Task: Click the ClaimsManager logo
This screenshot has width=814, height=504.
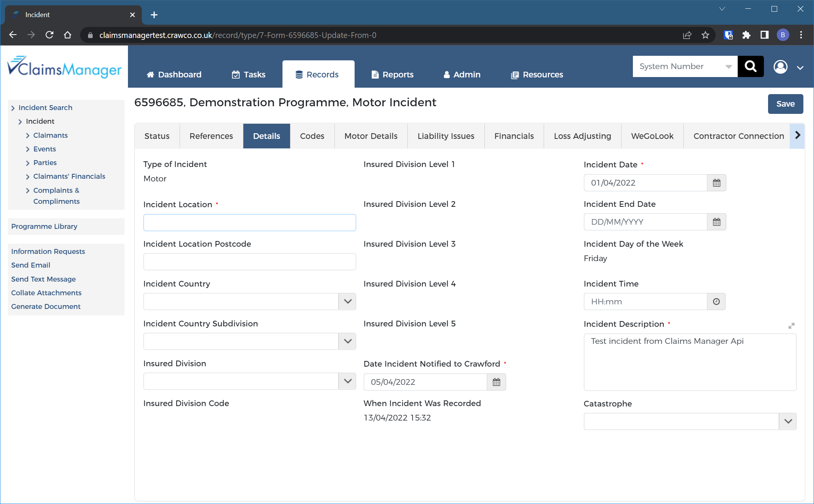Action: pyautogui.click(x=64, y=68)
